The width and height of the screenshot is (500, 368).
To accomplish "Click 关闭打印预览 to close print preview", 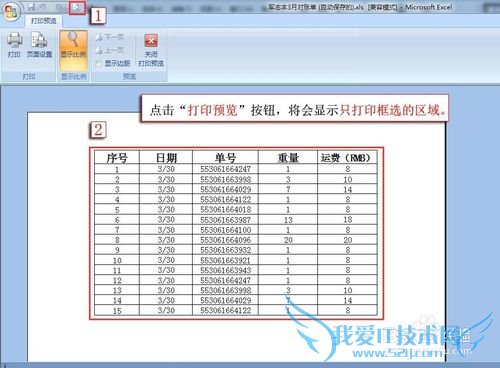I will 151,50.
